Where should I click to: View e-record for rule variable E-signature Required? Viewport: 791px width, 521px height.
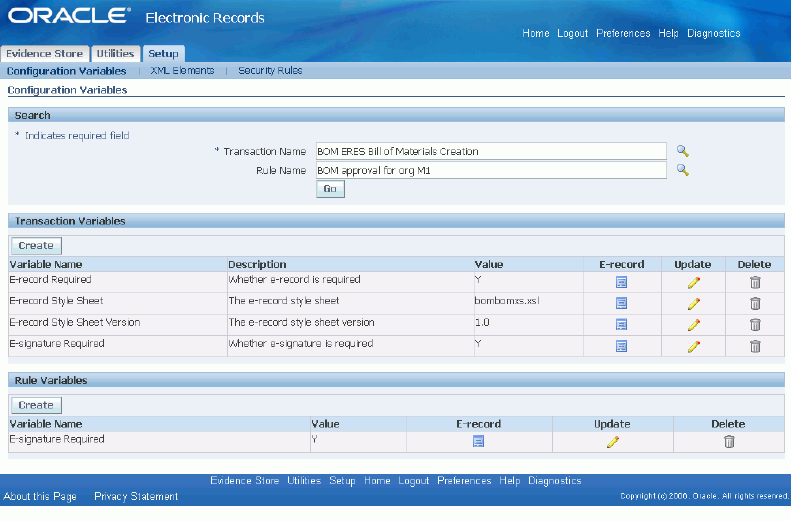pyautogui.click(x=478, y=442)
